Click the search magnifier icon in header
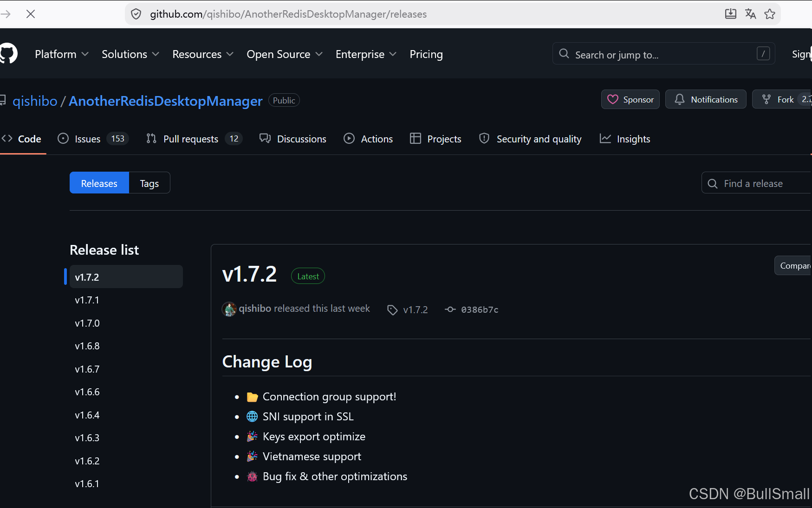Viewport: 812px width, 508px height. (x=564, y=54)
